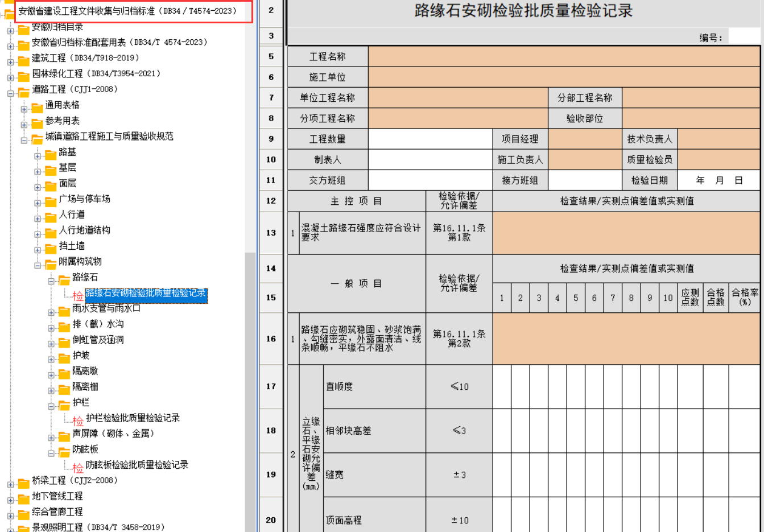Click the 编号 entry field
This screenshot has width=764, height=532.
point(744,37)
